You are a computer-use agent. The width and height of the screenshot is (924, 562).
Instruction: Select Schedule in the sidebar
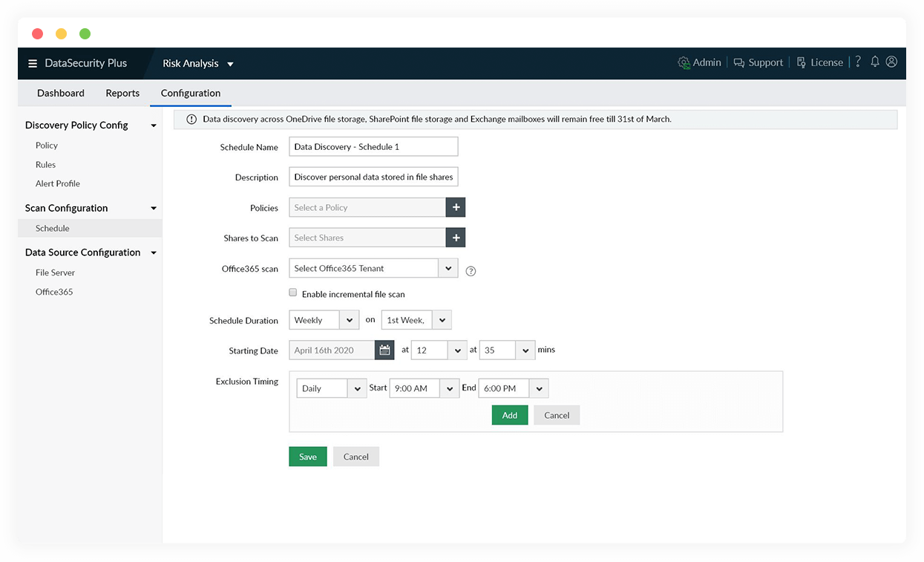coord(90,229)
